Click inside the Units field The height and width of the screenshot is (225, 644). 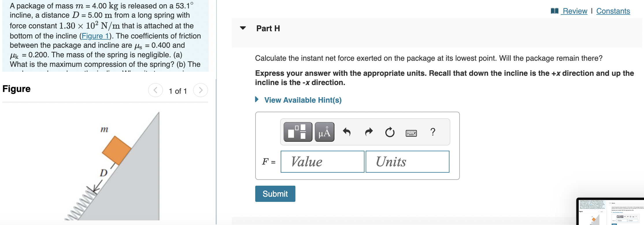pyautogui.click(x=407, y=162)
